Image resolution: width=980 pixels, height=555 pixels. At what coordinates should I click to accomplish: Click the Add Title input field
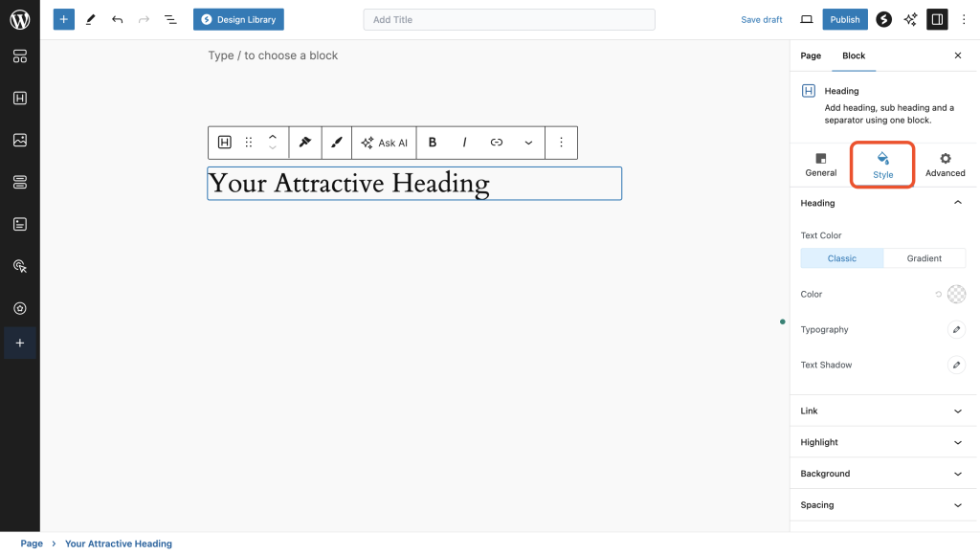(x=509, y=19)
